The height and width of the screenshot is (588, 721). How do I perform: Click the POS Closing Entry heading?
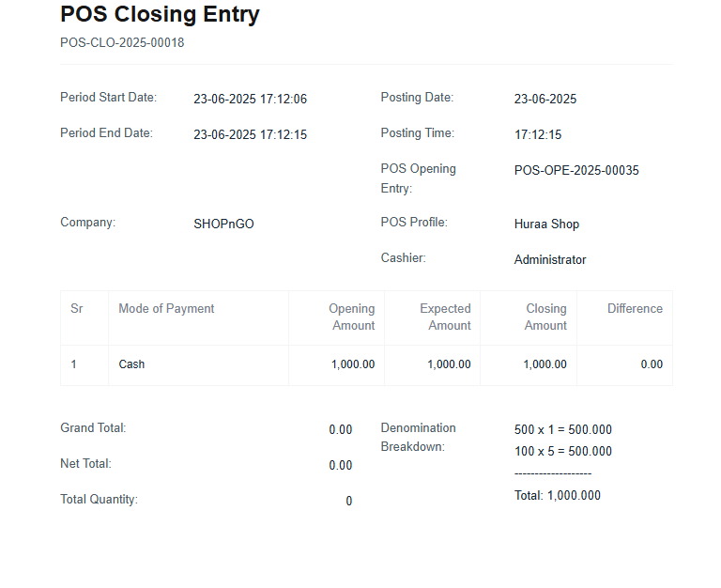(160, 14)
